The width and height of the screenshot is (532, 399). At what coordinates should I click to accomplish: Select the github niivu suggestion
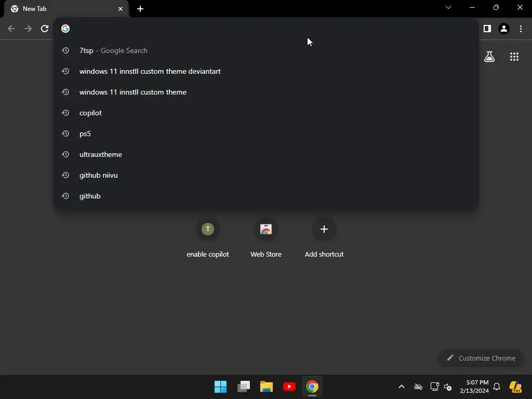coord(266,175)
